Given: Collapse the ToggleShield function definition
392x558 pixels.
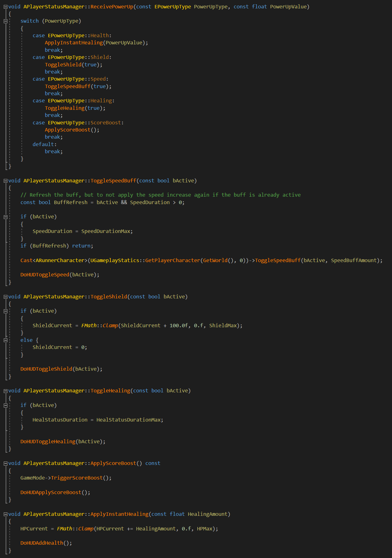Looking at the screenshot, I should coord(6,297).
